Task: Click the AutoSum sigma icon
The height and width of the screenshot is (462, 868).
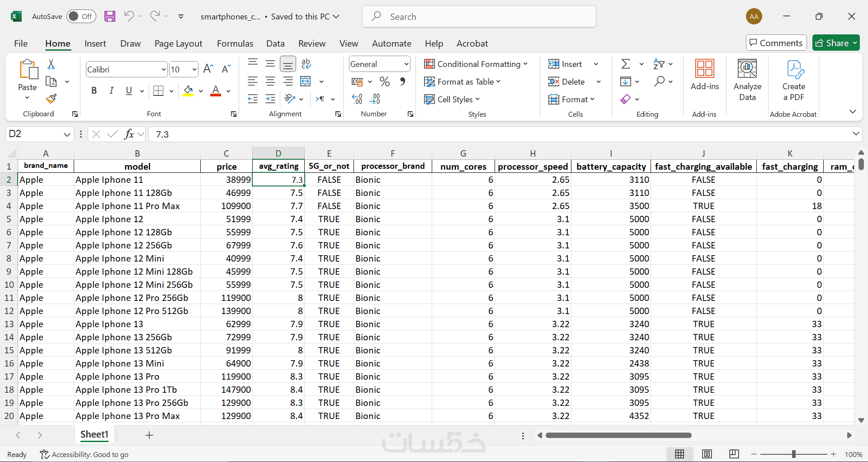Action: (x=626, y=64)
